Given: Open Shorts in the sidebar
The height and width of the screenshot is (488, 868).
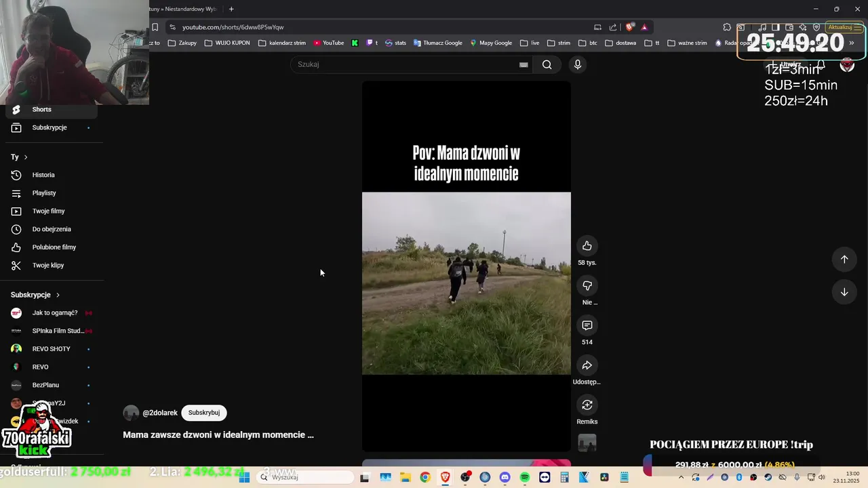Looking at the screenshot, I should click(x=52, y=109).
